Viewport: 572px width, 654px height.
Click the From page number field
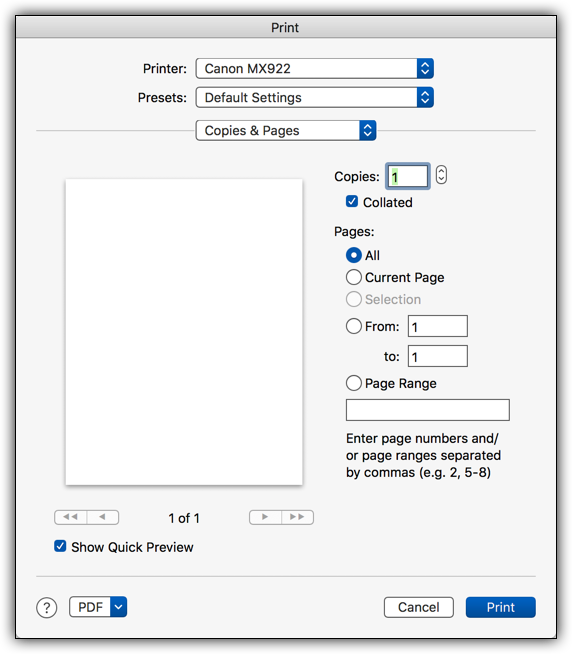pos(438,326)
